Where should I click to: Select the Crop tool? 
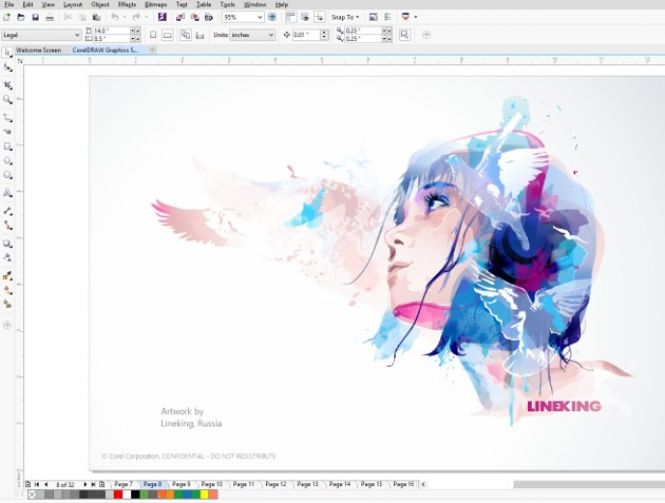tap(8, 85)
